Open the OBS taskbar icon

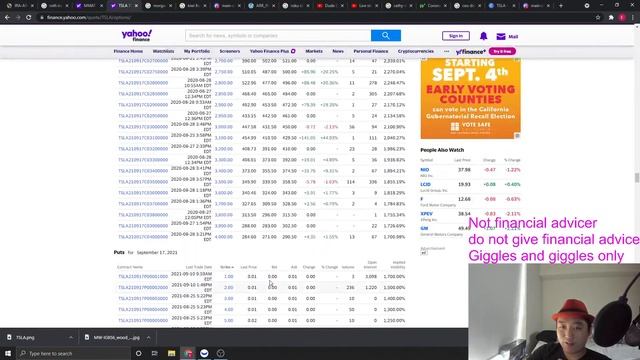click(x=220, y=353)
